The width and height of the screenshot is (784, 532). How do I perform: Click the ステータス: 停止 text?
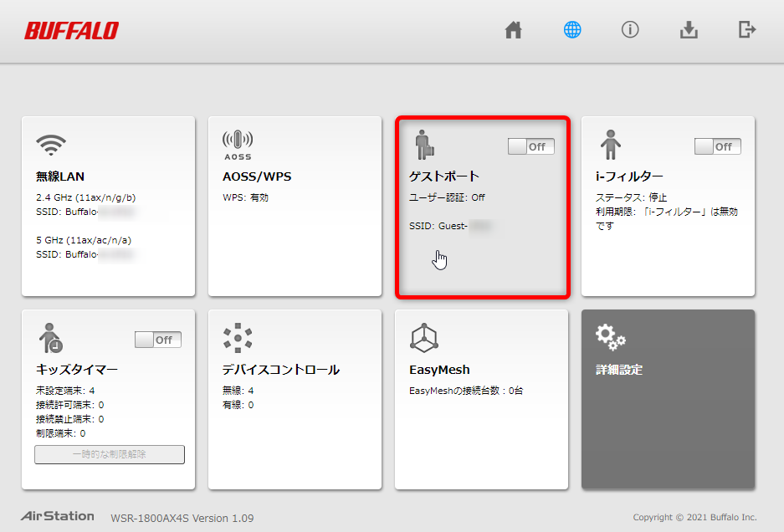point(632,197)
